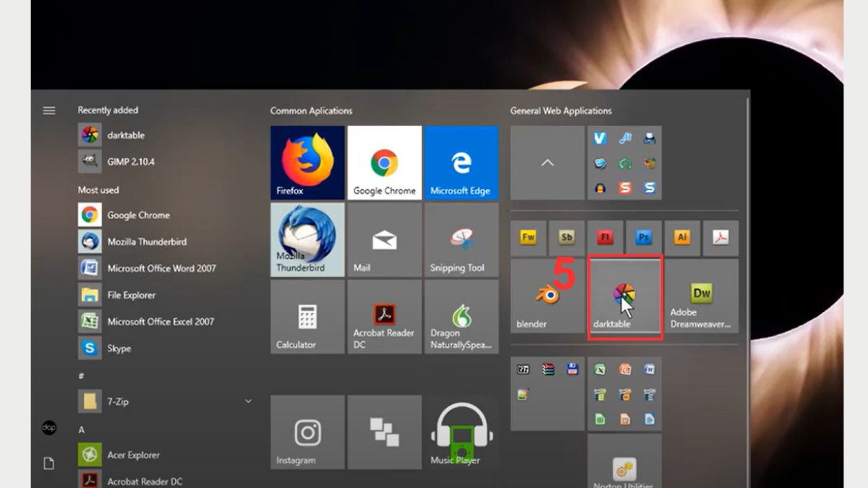Open the Microsoft Edge tile
Image resolution: width=868 pixels, height=488 pixels.
tap(461, 163)
